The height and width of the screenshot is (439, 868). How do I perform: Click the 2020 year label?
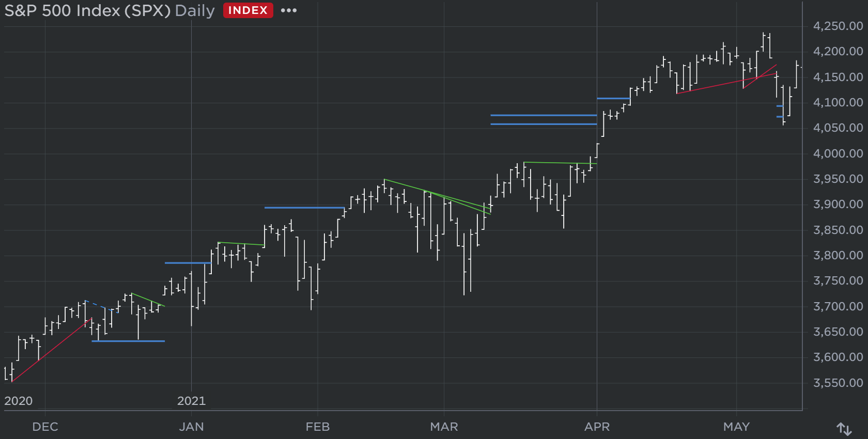click(x=19, y=401)
